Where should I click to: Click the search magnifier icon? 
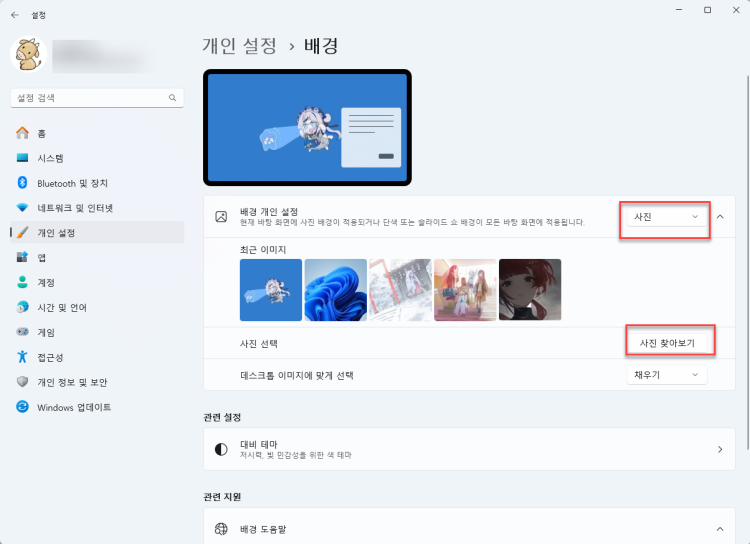coord(172,98)
